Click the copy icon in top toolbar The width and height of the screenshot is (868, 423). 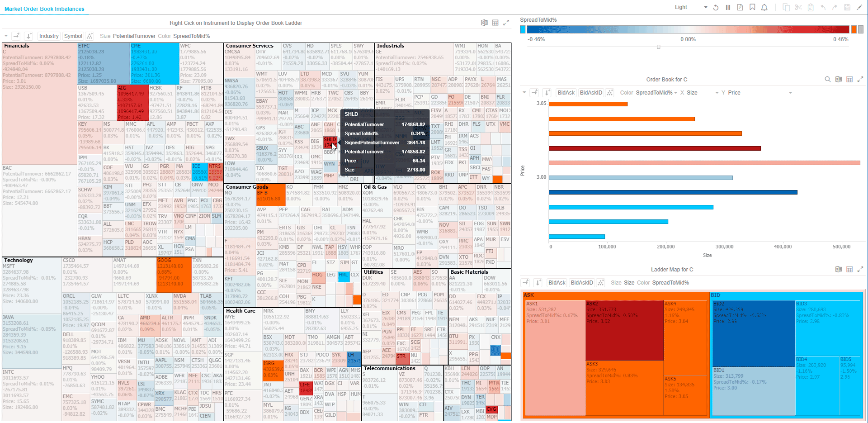tap(786, 7)
